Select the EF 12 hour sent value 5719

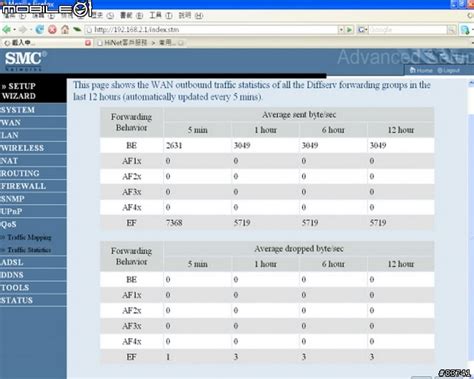(378, 223)
